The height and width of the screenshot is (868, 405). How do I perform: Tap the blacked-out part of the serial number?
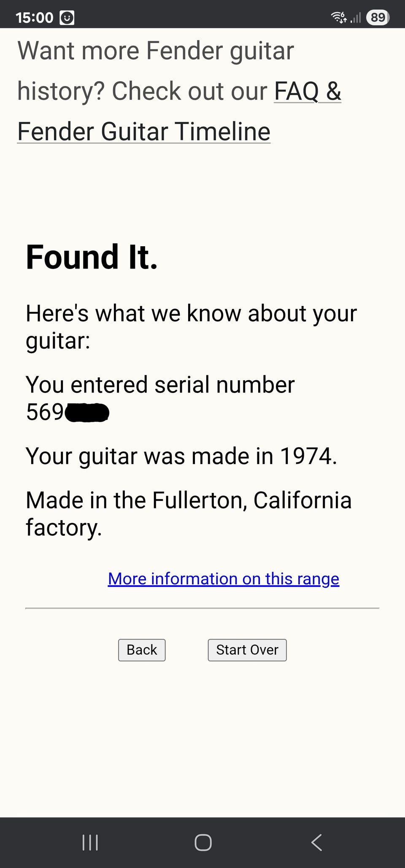87,412
